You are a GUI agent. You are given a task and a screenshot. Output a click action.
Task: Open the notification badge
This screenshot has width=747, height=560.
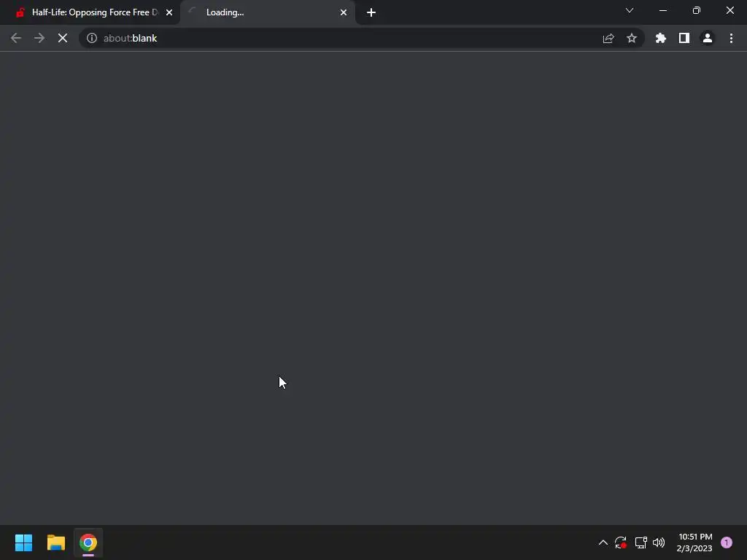(727, 542)
